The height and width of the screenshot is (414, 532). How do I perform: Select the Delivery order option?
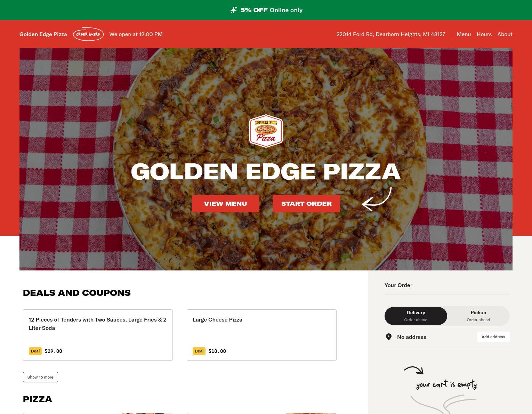pyautogui.click(x=416, y=316)
